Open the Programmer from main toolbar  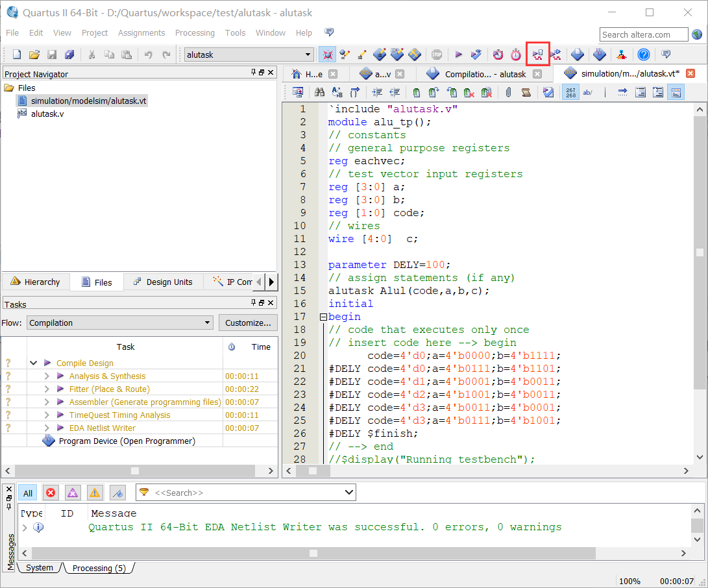click(599, 55)
